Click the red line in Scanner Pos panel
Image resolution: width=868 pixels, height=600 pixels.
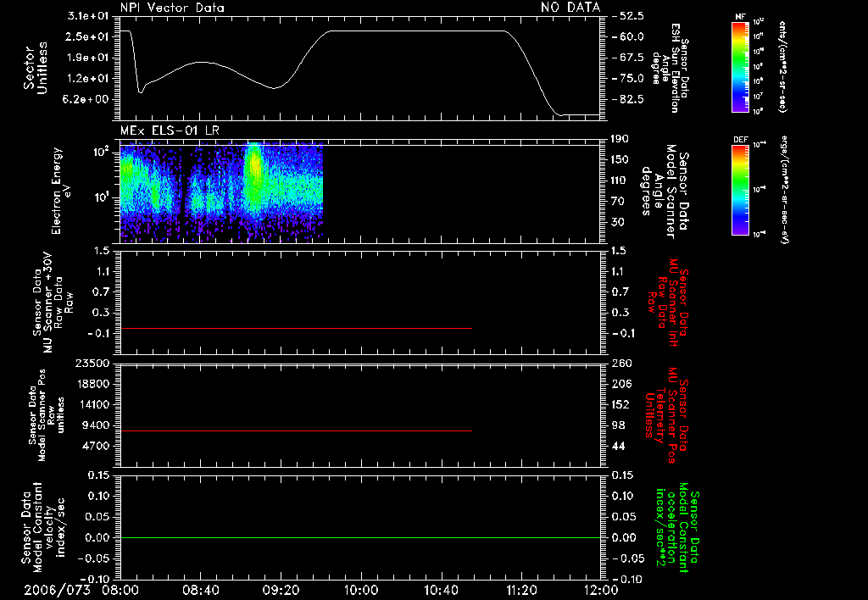point(296,431)
